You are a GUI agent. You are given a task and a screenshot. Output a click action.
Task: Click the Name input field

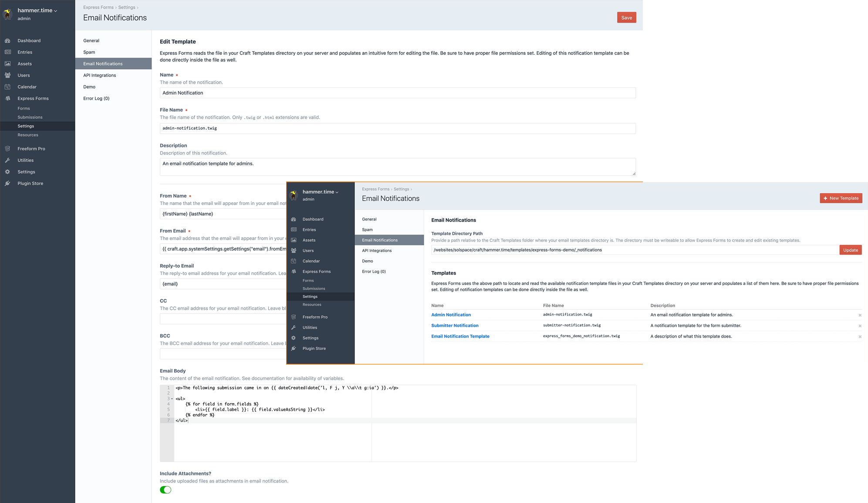[x=398, y=93]
